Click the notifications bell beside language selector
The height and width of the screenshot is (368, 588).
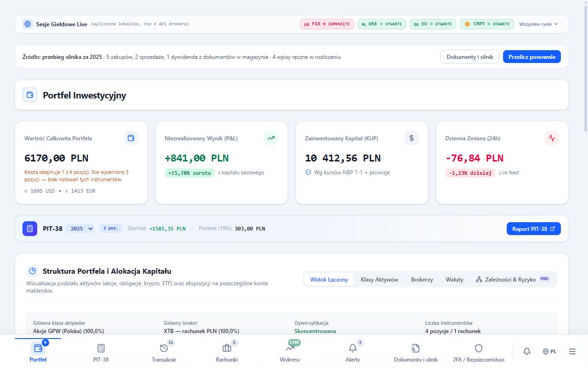(527, 351)
